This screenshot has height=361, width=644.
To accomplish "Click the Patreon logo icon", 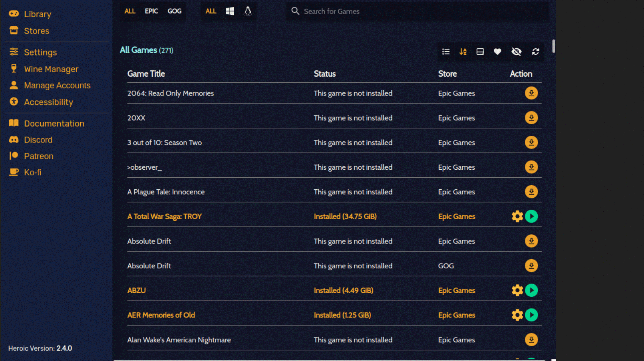I will 14,155.
